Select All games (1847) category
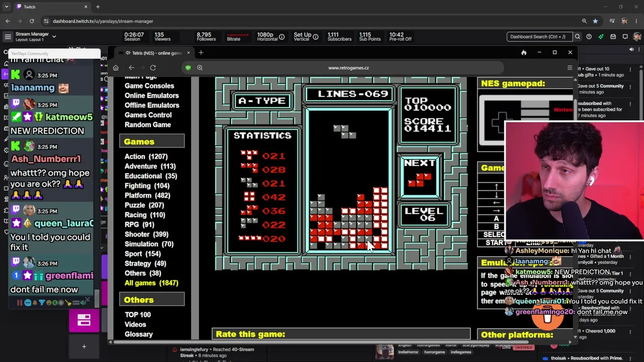Viewport: 644px width, 362px height. (x=151, y=283)
